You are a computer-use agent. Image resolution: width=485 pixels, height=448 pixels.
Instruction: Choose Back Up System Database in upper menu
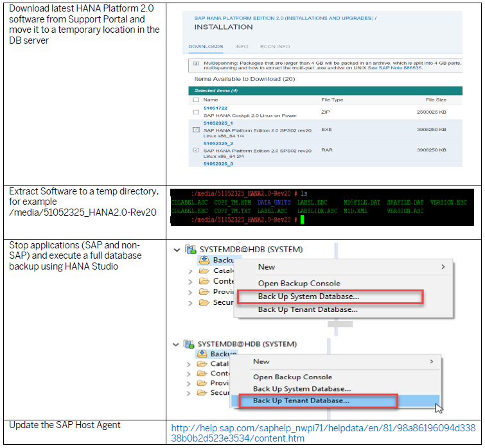click(x=308, y=297)
